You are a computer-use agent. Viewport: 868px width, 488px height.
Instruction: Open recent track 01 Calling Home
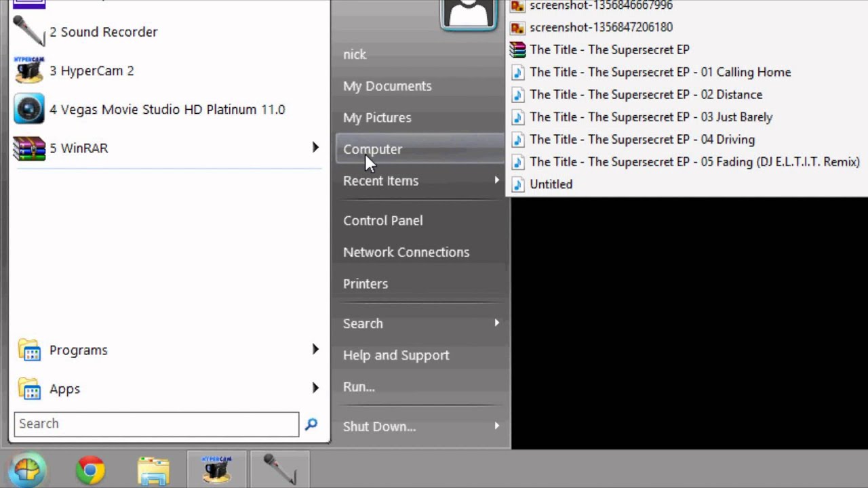click(660, 73)
